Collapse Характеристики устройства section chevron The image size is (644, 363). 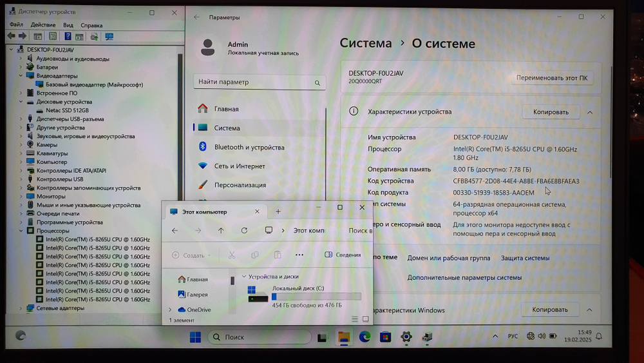click(x=590, y=112)
